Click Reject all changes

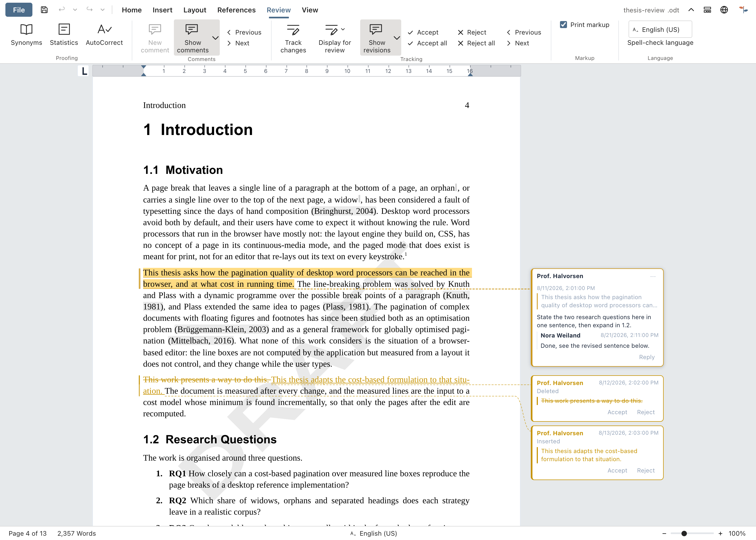[476, 43]
